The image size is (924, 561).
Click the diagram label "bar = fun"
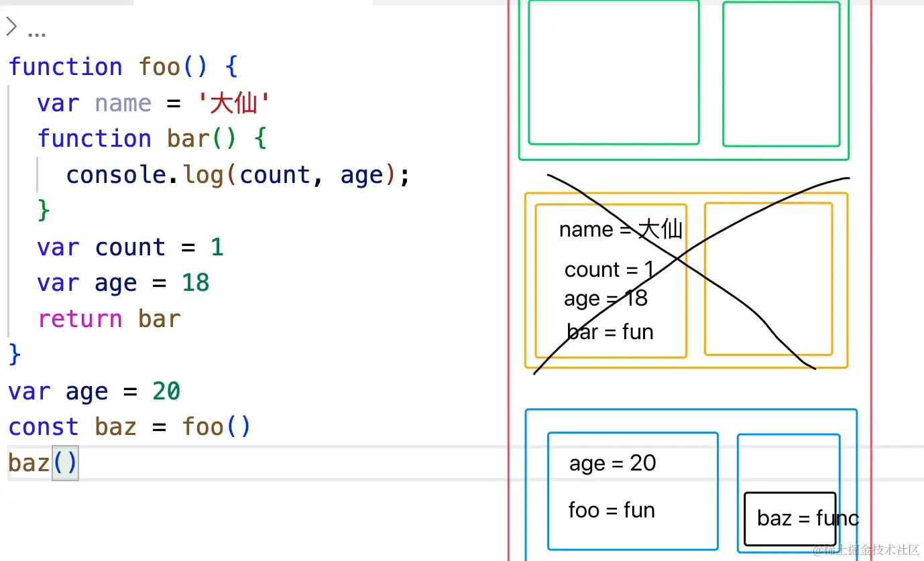610,332
